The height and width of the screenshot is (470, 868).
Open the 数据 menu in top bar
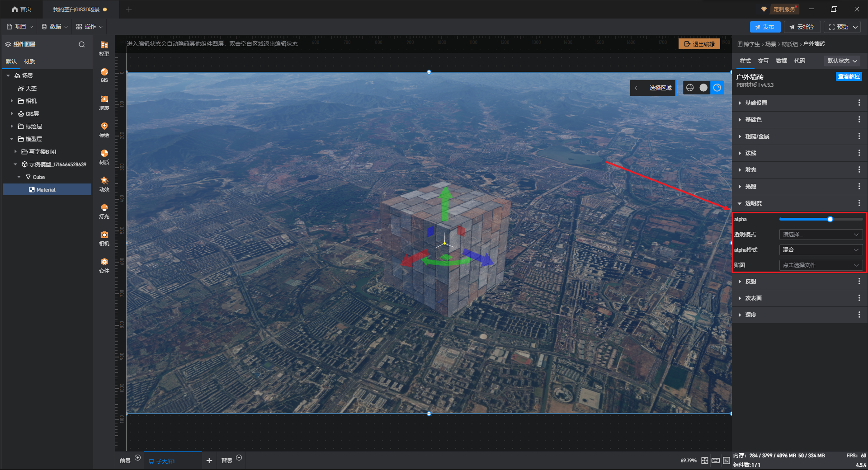(55, 27)
